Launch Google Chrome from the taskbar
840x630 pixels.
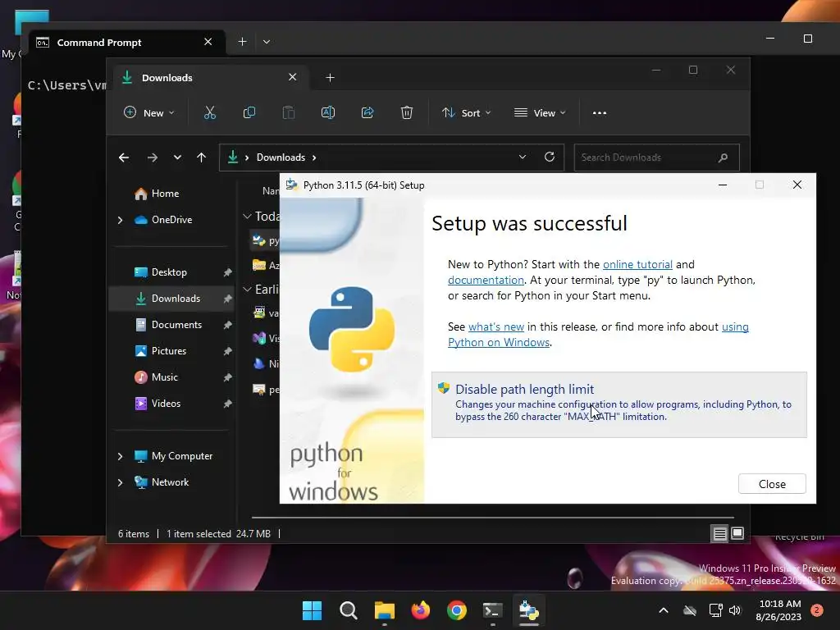(x=456, y=610)
